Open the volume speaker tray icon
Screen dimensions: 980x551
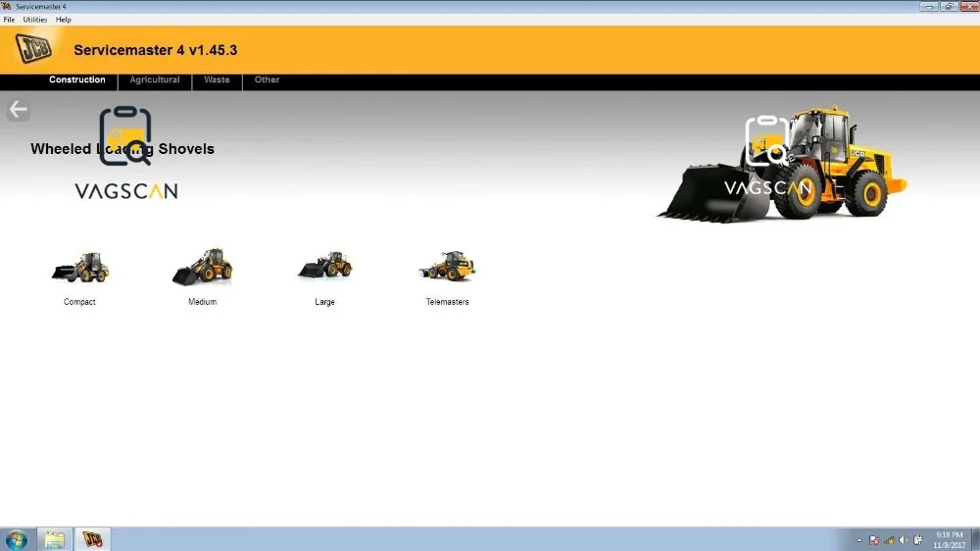[x=904, y=540]
